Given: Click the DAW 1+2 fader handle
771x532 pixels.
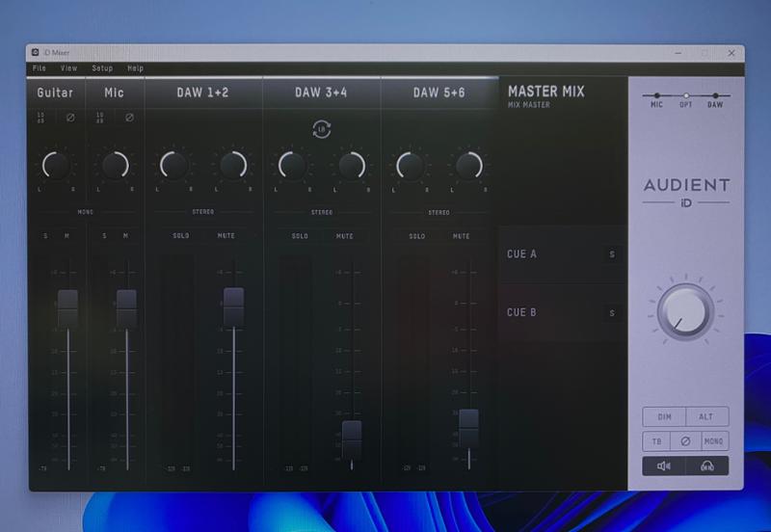Looking at the screenshot, I should click(233, 306).
